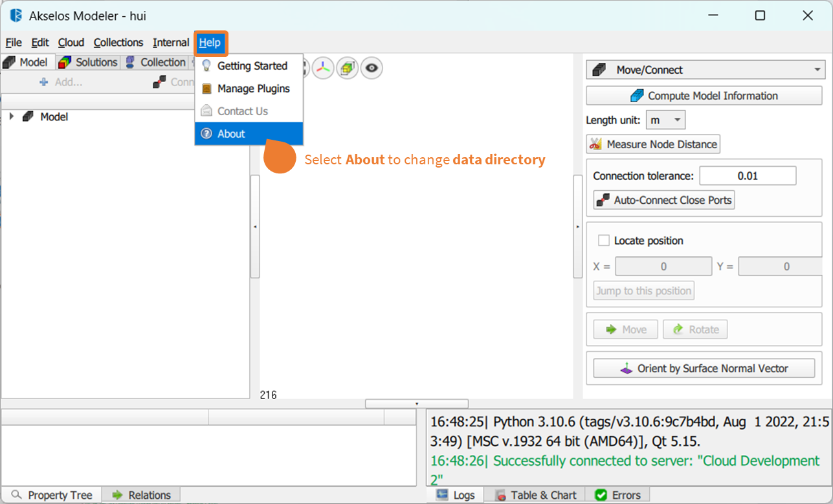Click Auto-Connect Close Ports button
Screen dimensions: 833x504
click(664, 200)
